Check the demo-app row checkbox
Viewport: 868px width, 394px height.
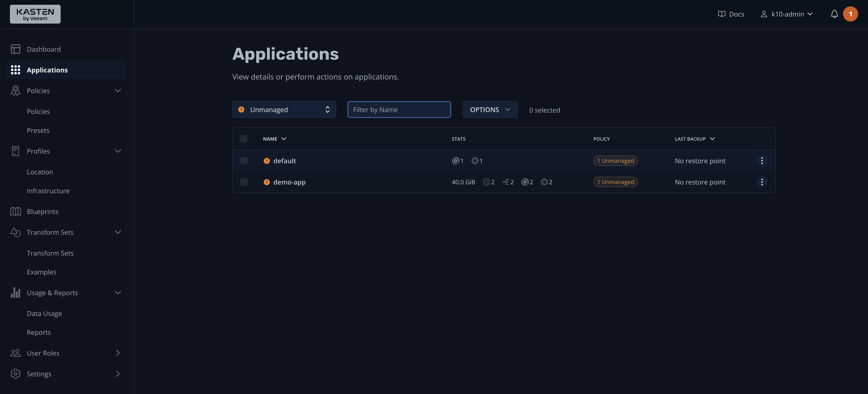pos(244,182)
